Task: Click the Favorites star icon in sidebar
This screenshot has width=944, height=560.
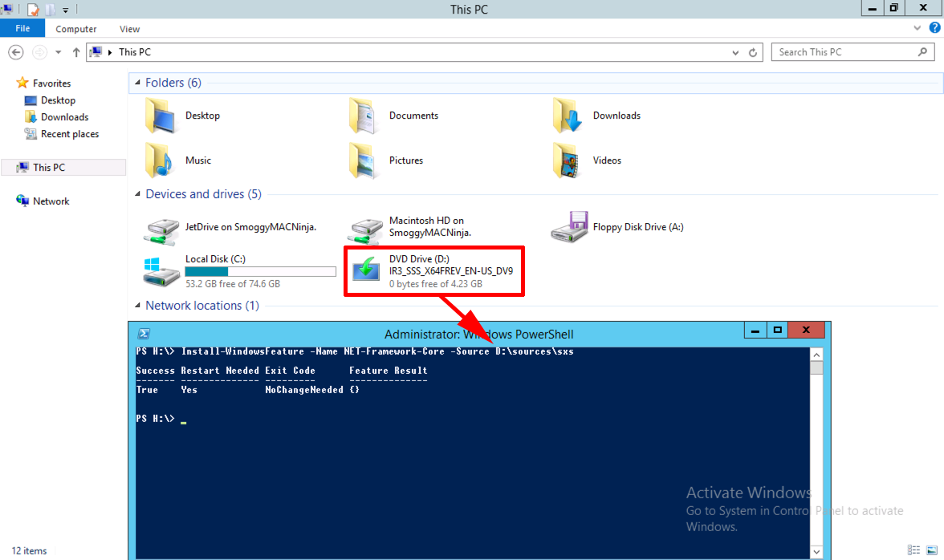Action: [x=22, y=83]
